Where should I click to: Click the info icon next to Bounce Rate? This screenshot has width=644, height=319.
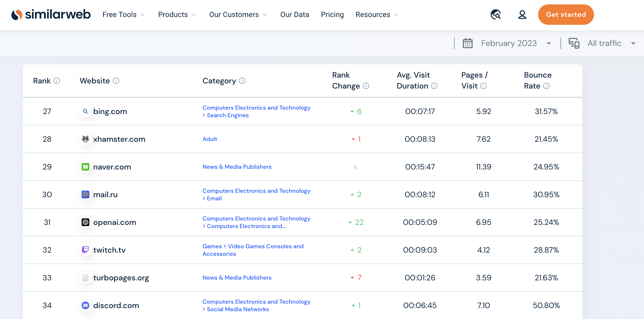click(x=546, y=86)
